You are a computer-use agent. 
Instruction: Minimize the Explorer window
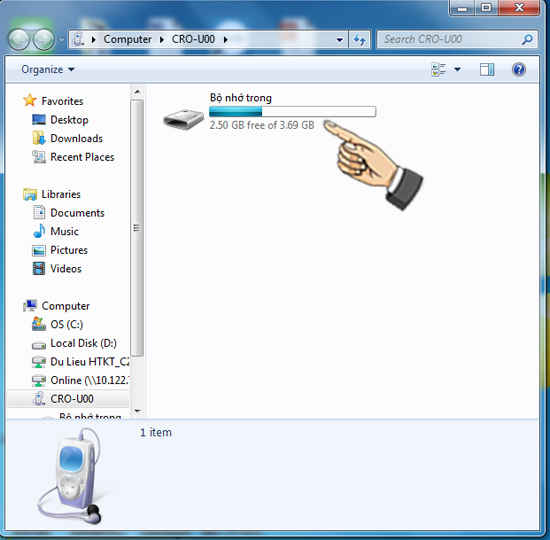(462, 8)
